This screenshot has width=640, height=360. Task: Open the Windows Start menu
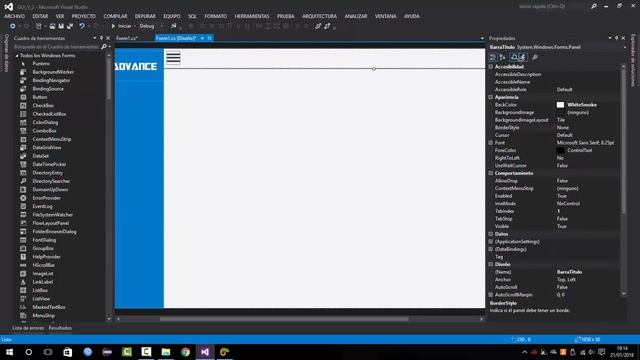(x=9, y=352)
